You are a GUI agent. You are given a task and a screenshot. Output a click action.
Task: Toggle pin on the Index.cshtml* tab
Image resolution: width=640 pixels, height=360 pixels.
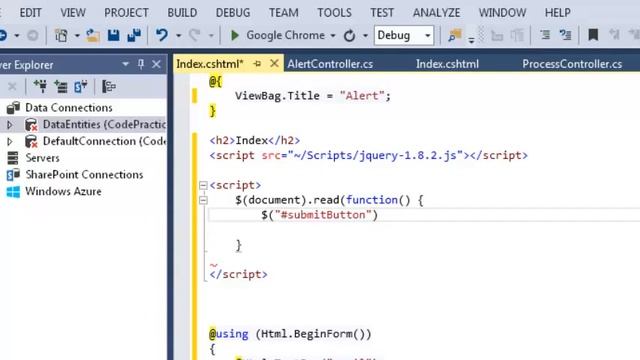click(x=257, y=64)
